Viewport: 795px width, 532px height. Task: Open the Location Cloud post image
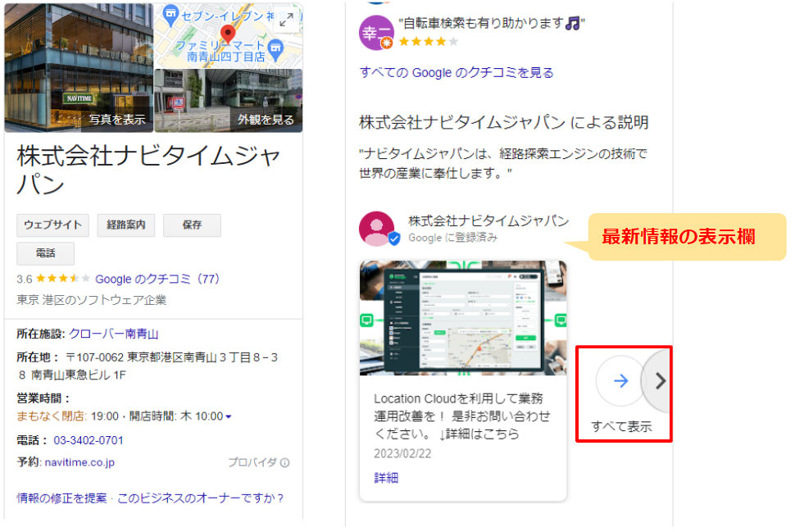[x=463, y=318]
